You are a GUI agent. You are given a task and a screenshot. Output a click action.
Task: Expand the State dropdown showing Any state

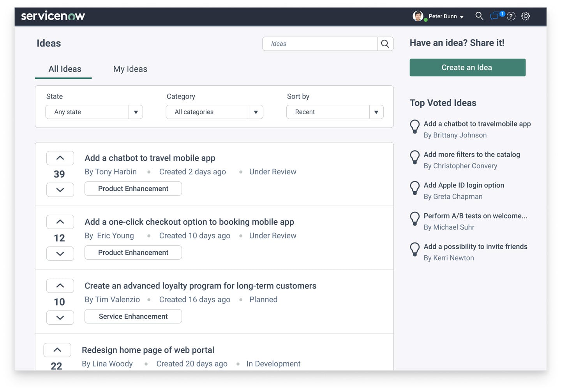[94, 112]
